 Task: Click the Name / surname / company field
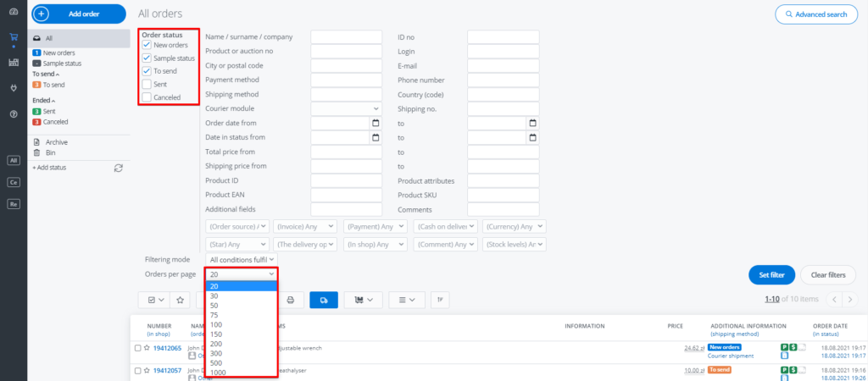pos(347,37)
